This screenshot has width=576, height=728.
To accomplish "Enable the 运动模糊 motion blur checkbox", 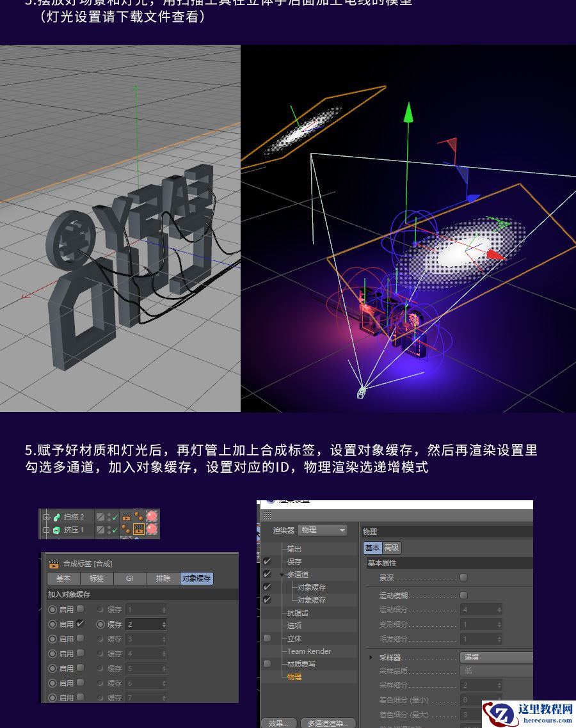I will click(464, 595).
